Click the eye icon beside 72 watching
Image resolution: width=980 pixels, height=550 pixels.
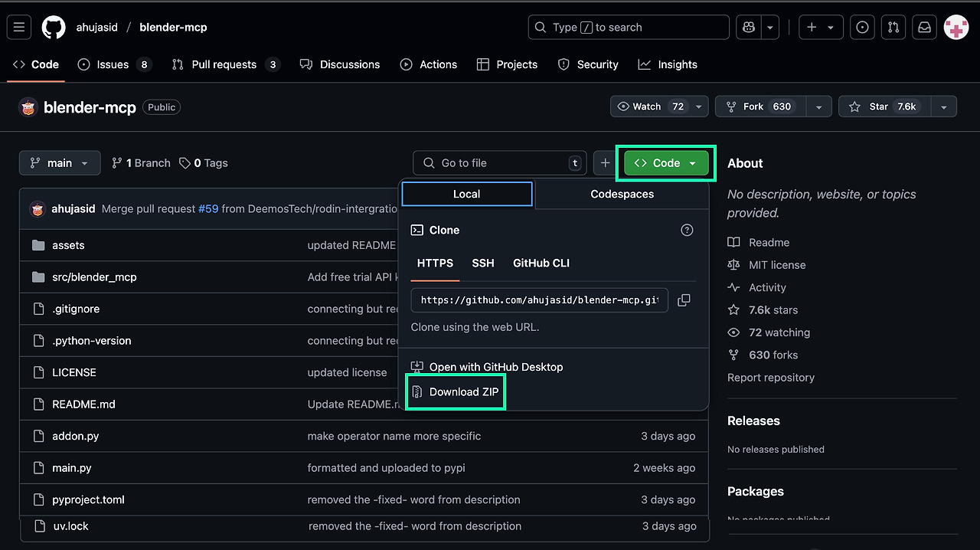click(733, 332)
